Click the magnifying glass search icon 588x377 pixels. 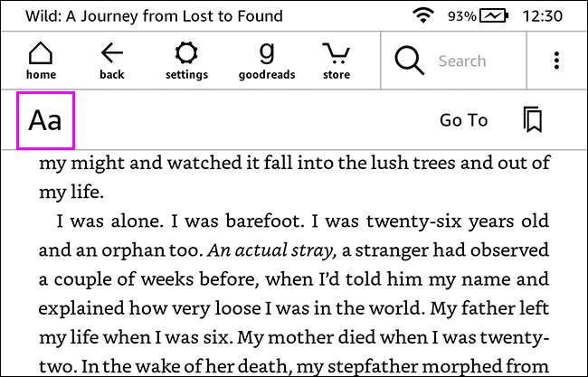pos(409,61)
